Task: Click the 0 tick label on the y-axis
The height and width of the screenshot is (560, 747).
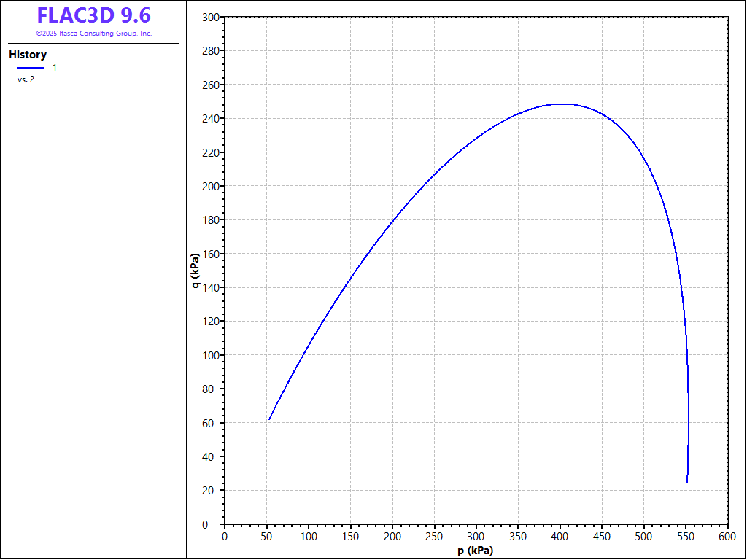Action: click(x=215, y=524)
